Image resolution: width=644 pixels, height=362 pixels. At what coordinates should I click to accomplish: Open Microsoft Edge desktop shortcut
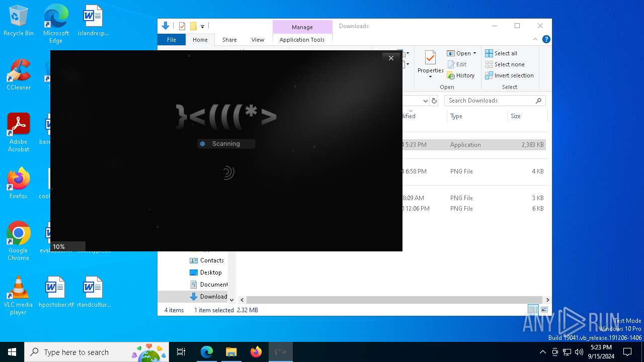[56, 24]
